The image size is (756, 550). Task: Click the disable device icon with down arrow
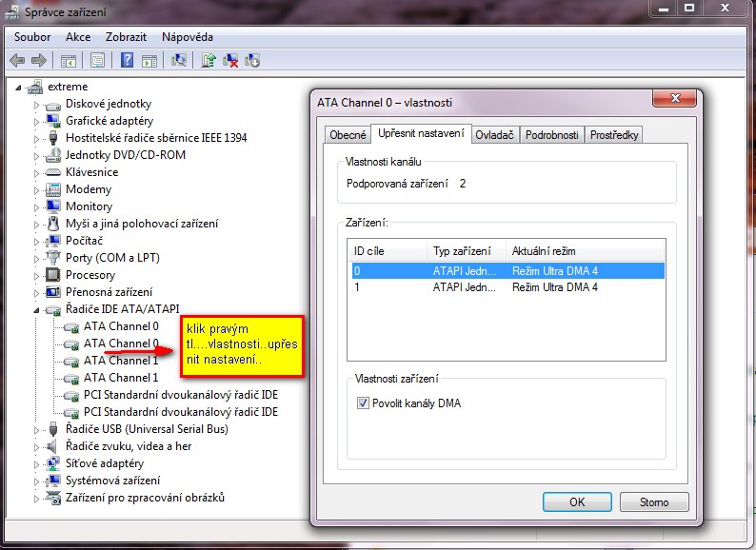click(252, 60)
